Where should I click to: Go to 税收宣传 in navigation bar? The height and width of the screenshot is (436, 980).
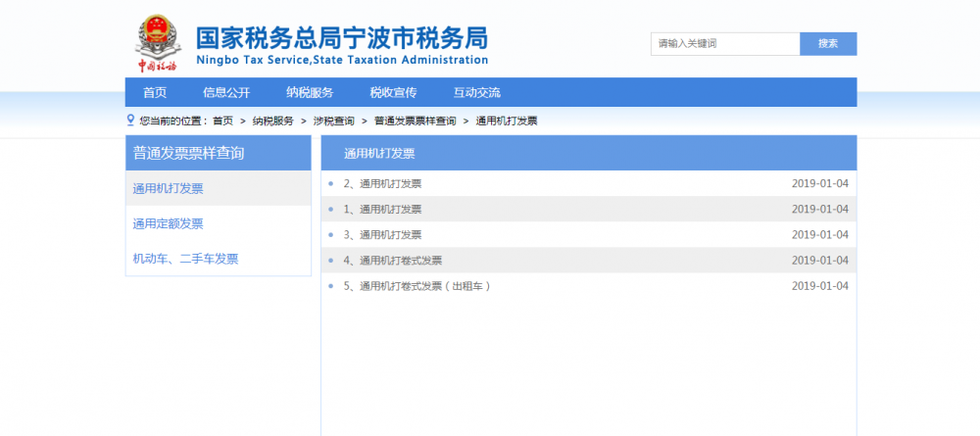[x=393, y=93]
